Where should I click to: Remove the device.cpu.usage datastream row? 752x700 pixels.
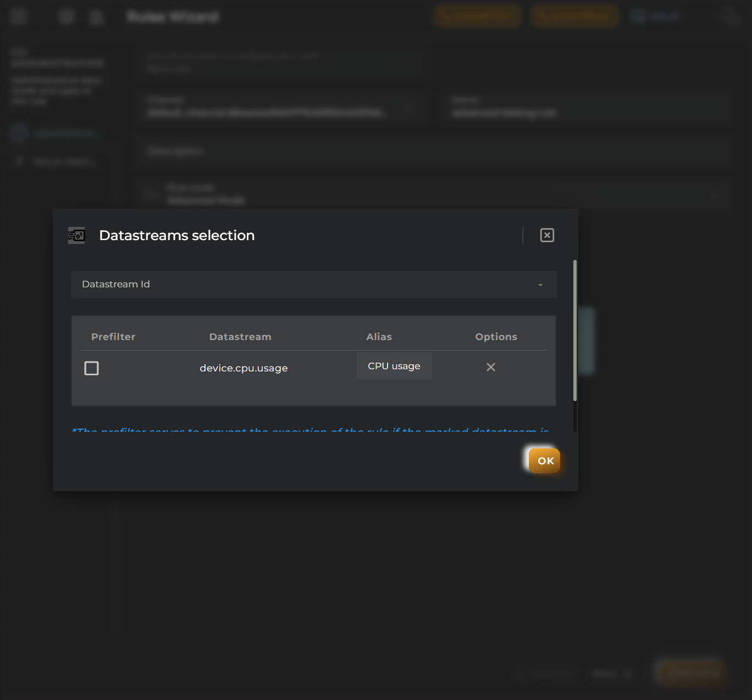491,367
